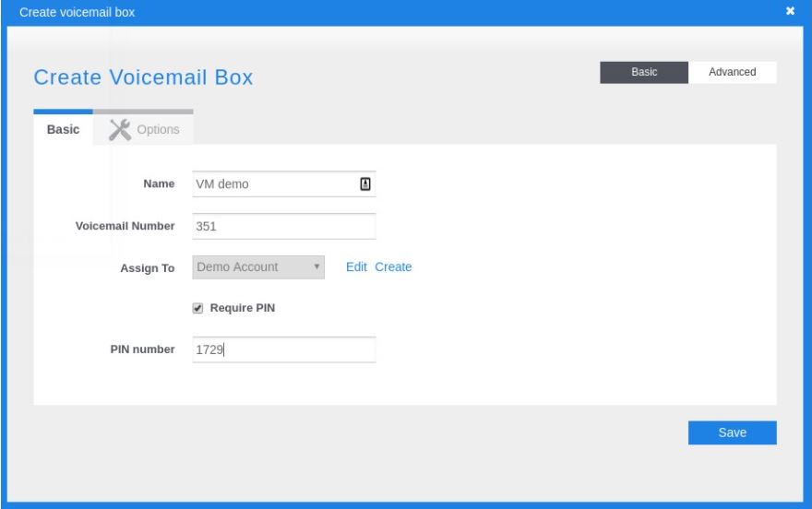
Task: Click the Assign To dropdown arrow
Action: point(316,267)
